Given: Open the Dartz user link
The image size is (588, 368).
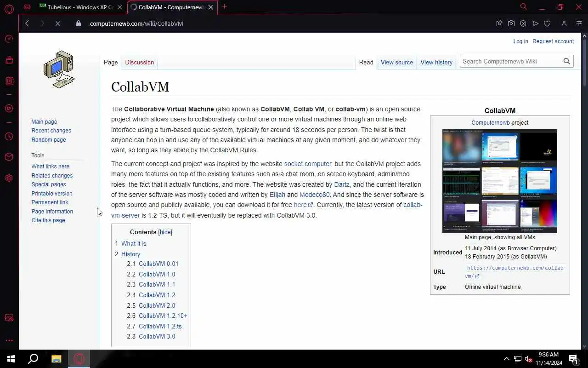Looking at the screenshot, I should pos(342,184).
